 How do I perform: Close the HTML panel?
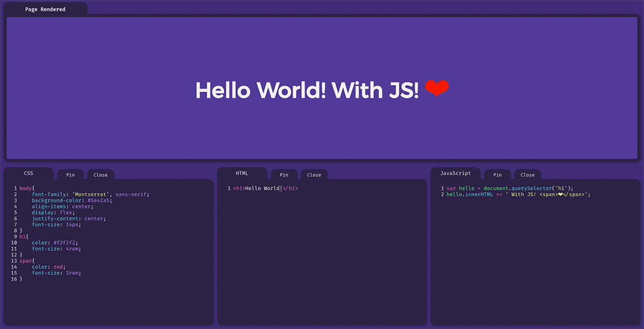(314, 174)
